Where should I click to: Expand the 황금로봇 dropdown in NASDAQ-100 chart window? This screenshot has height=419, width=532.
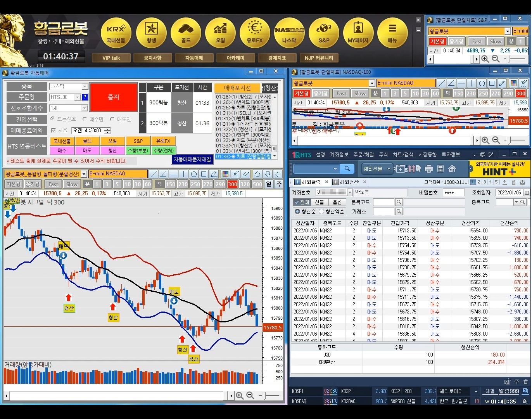point(371,83)
